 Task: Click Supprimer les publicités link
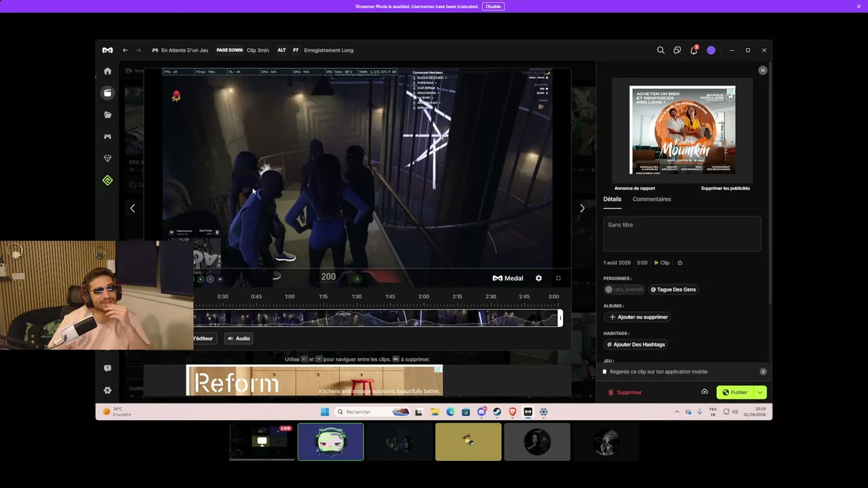tap(726, 188)
